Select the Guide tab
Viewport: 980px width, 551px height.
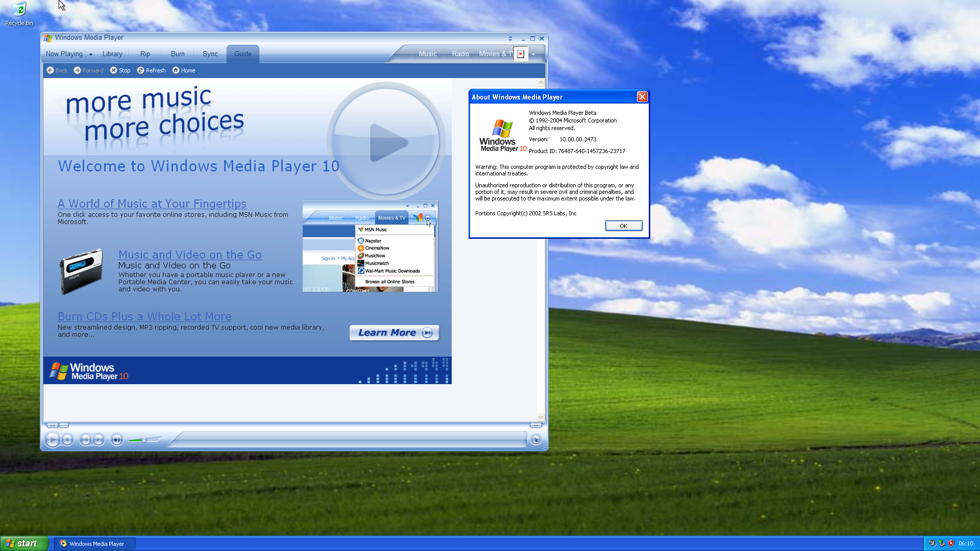tap(243, 54)
